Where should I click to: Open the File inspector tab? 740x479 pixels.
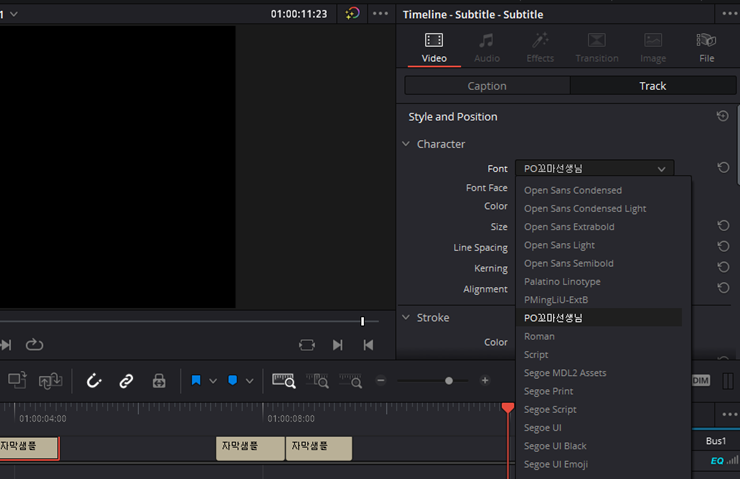[x=706, y=48]
